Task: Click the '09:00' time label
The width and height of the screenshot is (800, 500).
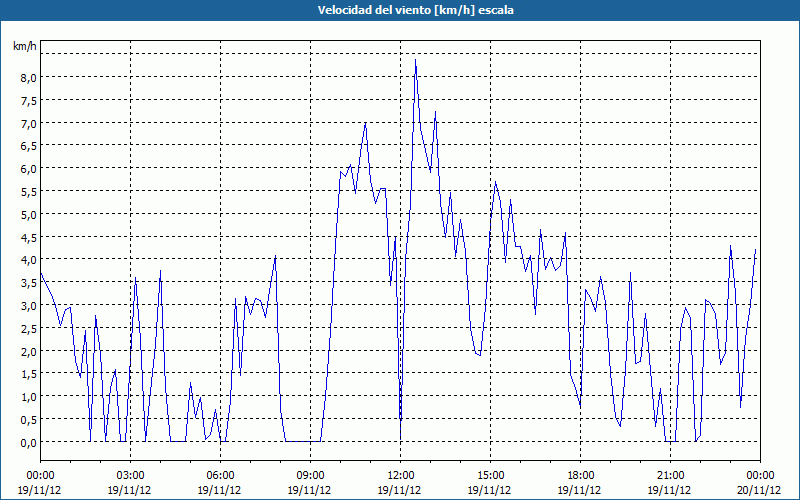Action: [x=310, y=476]
